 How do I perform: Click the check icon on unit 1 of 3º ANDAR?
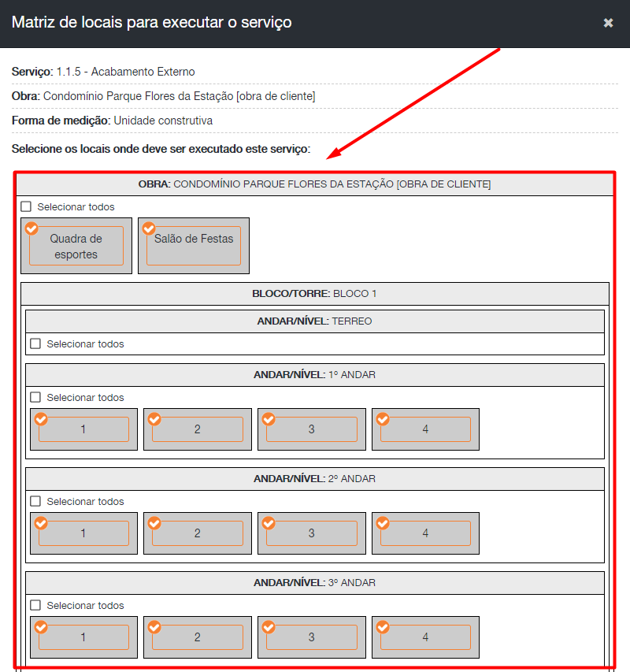(41, 627)
